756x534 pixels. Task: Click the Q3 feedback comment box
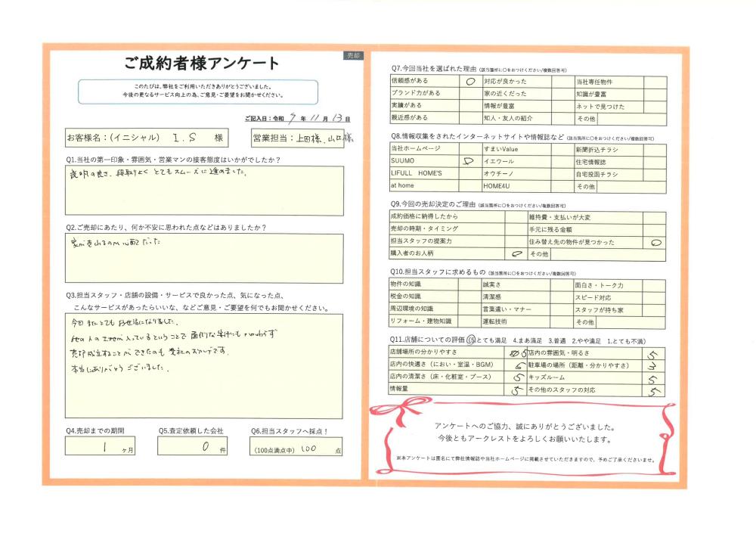point(203,365)
